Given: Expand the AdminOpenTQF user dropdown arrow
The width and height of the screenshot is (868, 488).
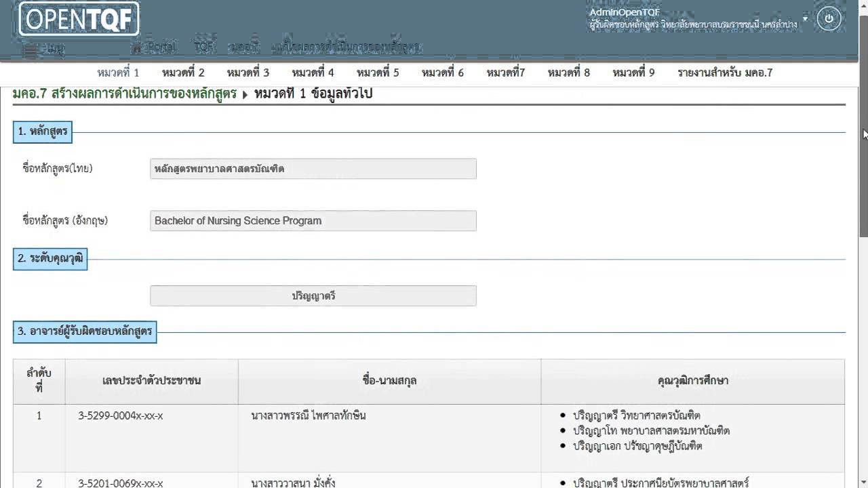Looking at the screenshot, I should pos(805,18).
